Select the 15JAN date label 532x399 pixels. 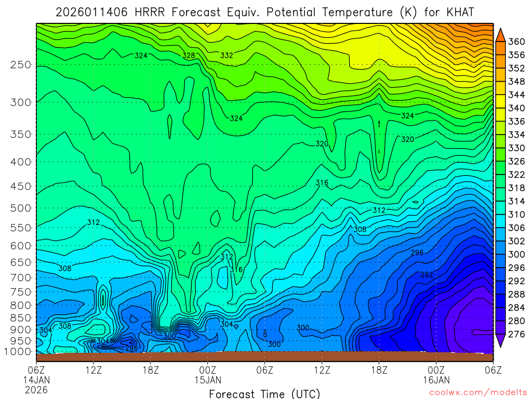point(208,380)
